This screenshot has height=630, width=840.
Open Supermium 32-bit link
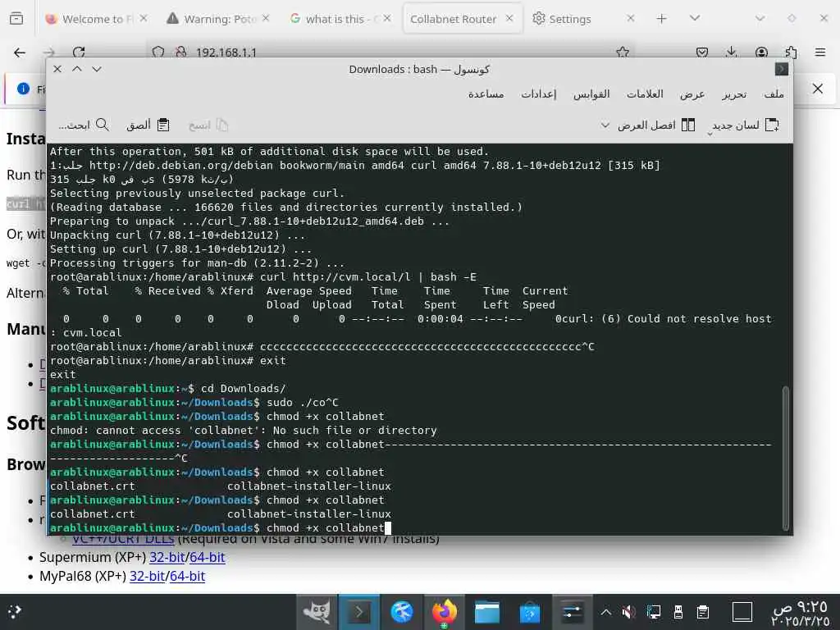tap(167, 557)
